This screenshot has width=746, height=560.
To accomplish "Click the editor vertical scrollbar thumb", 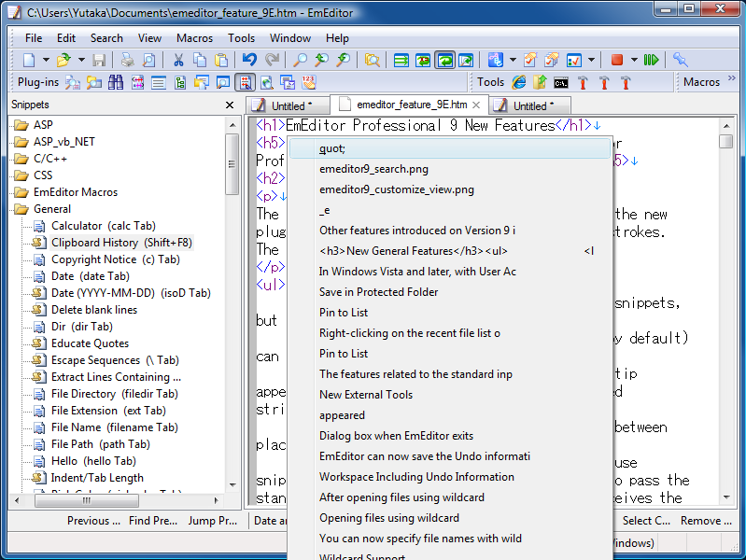I will point(726,142).
